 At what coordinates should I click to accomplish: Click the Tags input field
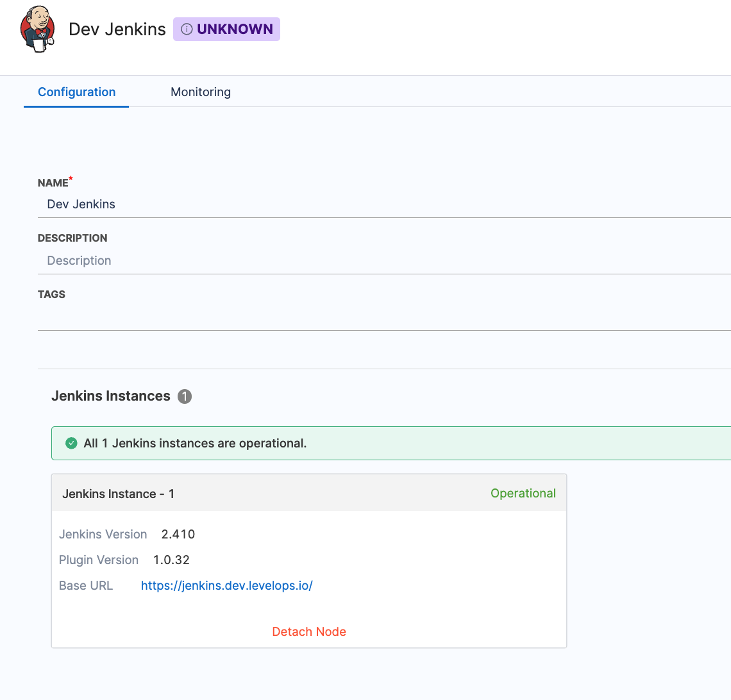385,317
